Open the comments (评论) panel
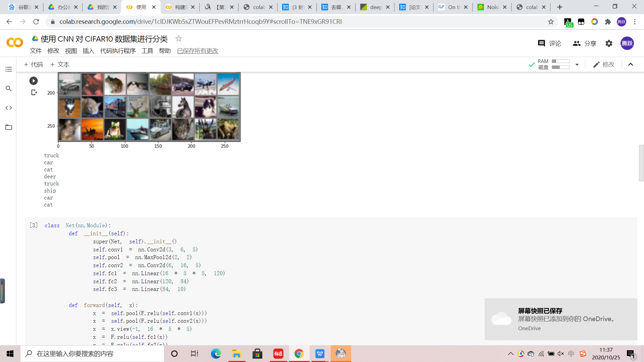 click(549, 43)
